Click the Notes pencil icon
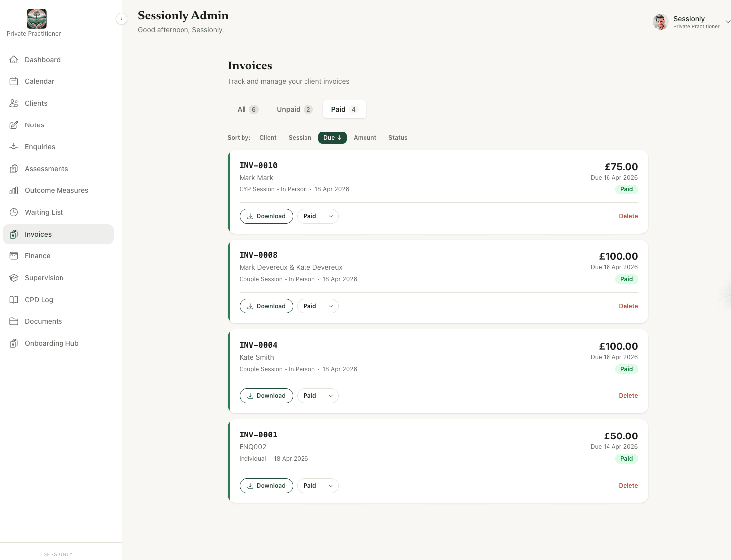This screenshot has height=560, width=731. (14, 125)
